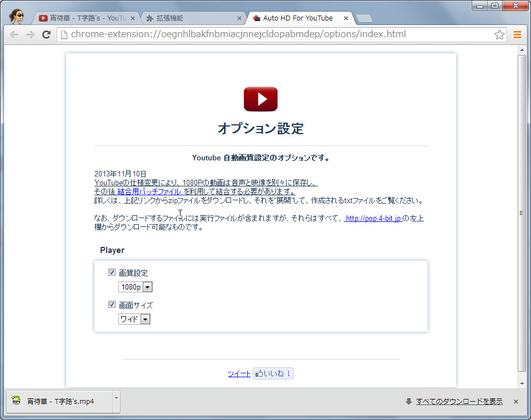Viewport: 531px width, 420px height.
Task: Open the Chrome hamburger menu
Action: point(517,34)
